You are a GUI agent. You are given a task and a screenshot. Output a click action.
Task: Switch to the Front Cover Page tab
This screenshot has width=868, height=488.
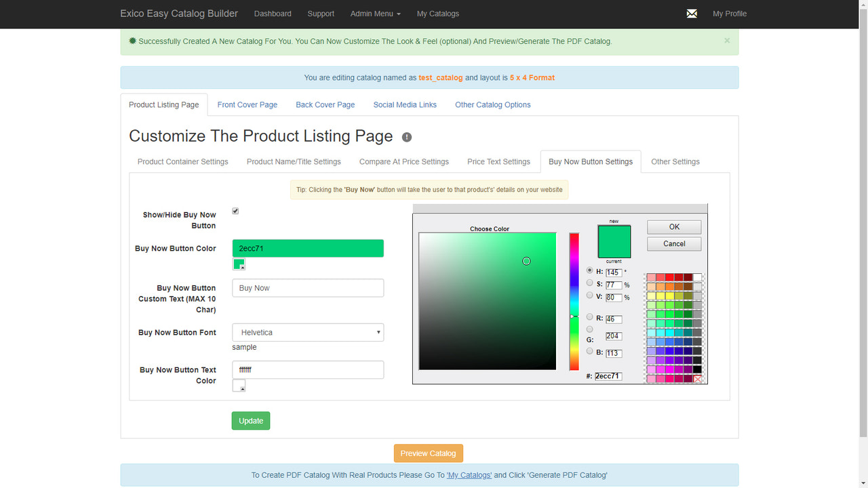point(247,104)
